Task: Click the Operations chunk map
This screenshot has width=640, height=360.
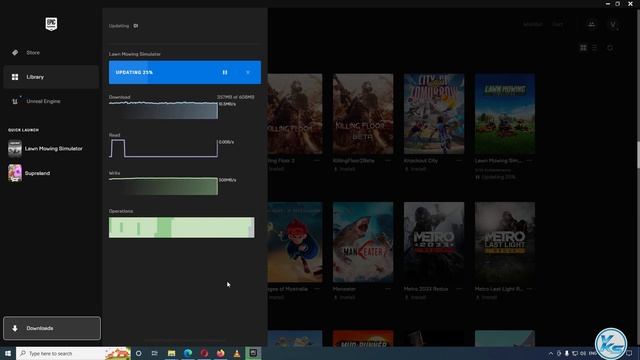Action: [182, 227]
